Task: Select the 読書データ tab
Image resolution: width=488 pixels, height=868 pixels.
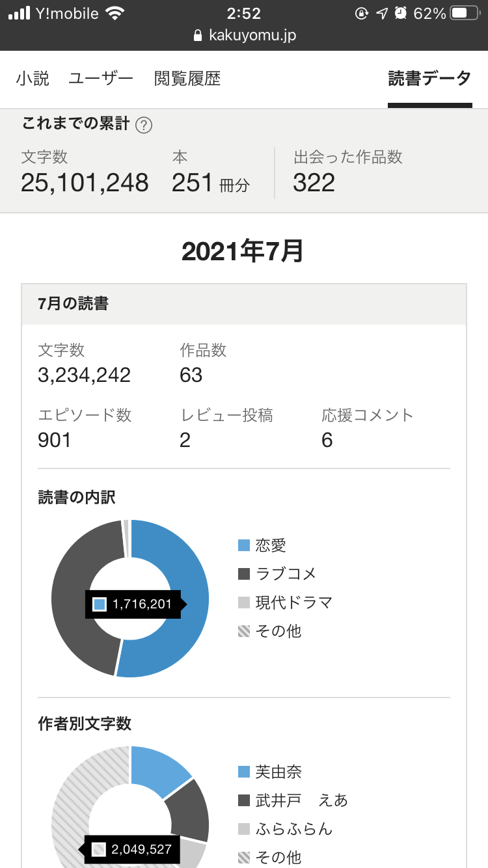Action: [x=429, y=79]
